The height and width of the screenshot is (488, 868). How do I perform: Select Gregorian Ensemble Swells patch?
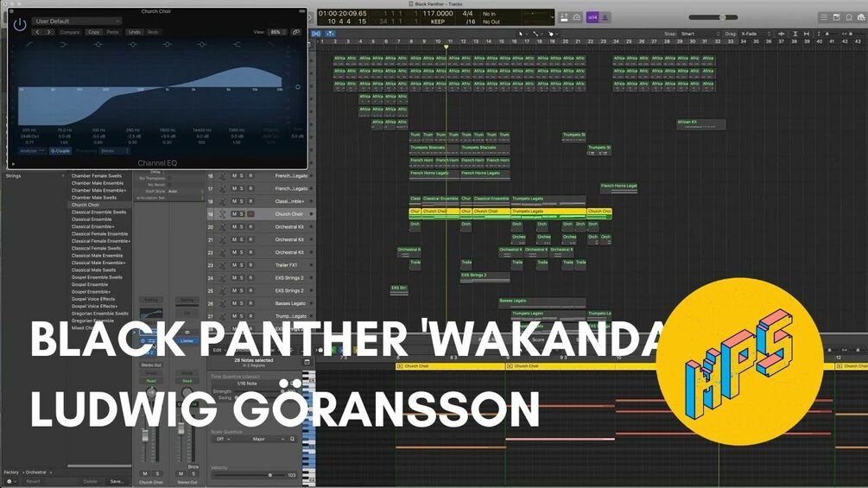[99, 314]
